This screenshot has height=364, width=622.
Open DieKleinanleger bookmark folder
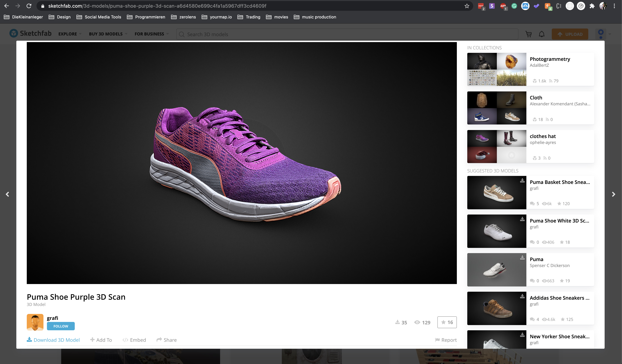[23, 17]
